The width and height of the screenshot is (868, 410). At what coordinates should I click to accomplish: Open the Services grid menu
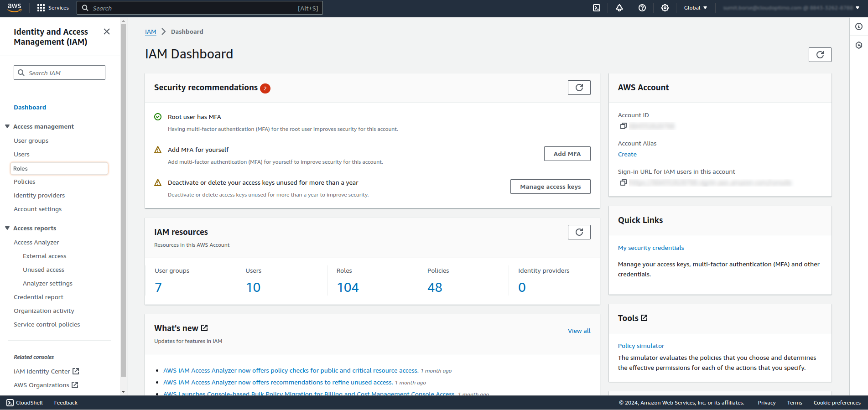coord(53,8)
